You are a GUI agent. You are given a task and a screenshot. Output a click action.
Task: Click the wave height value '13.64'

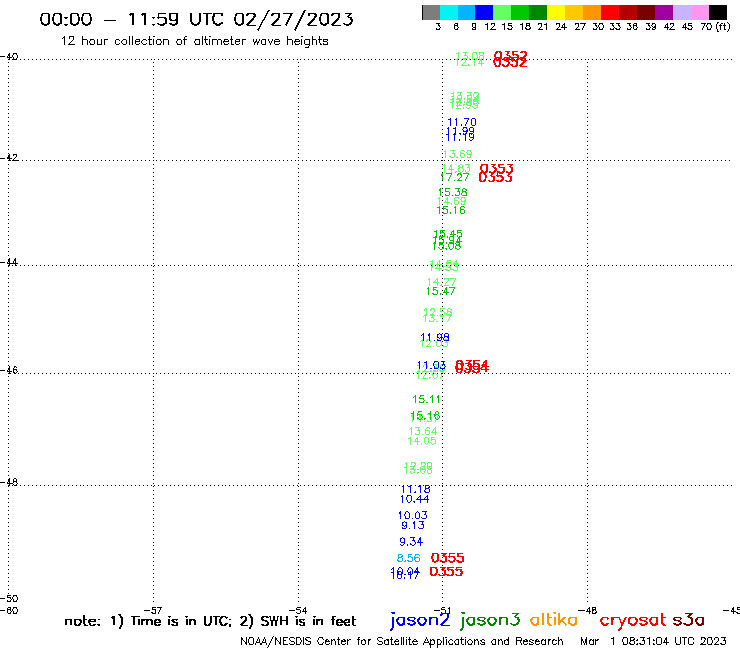[422, 431]
